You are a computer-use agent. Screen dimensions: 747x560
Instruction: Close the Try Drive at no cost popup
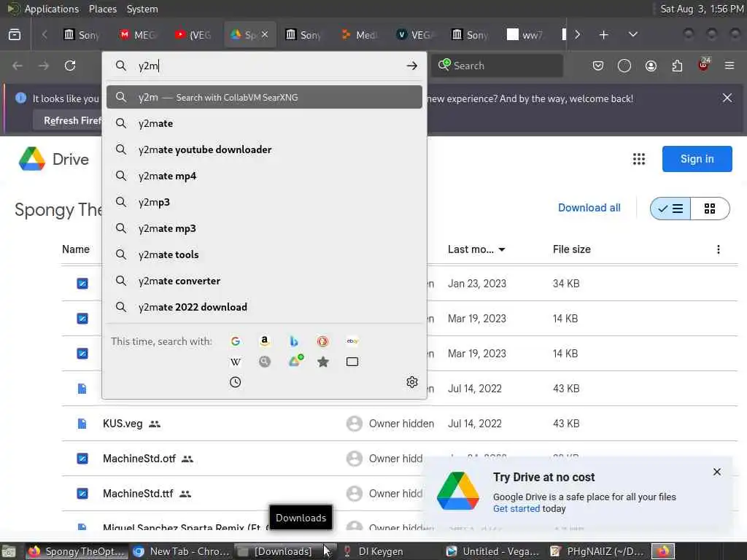tap(717, 472)
